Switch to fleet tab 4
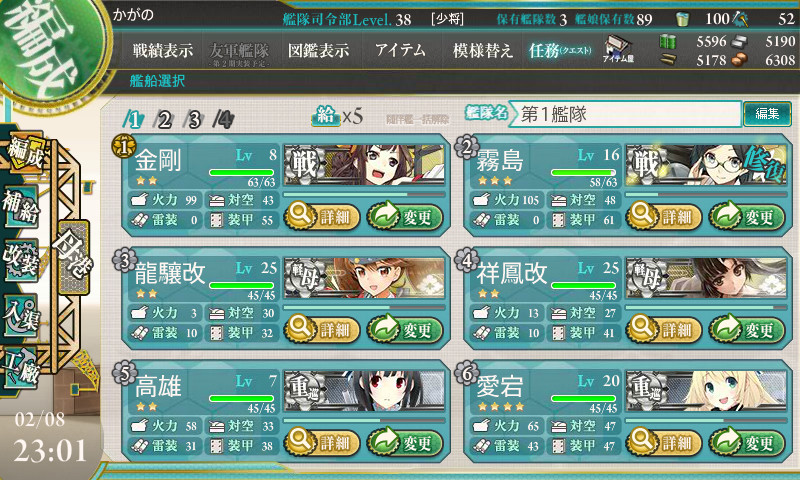The width and height of the screenshot is (800, 480). tap(223, 120)
